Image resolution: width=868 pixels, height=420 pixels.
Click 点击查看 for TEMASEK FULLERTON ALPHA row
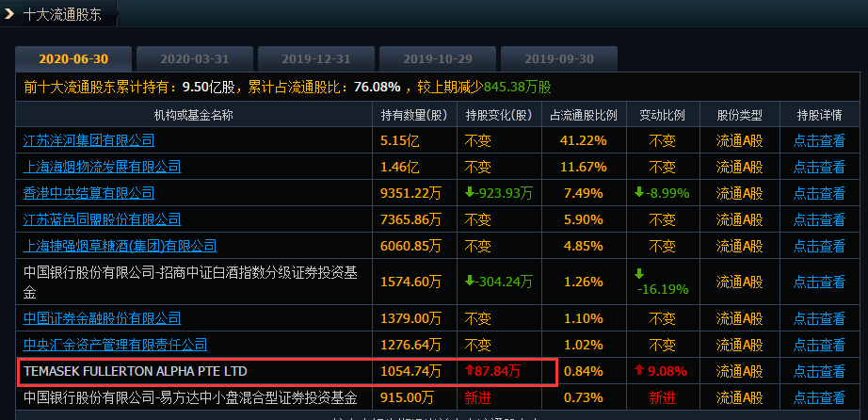(819, 371)
